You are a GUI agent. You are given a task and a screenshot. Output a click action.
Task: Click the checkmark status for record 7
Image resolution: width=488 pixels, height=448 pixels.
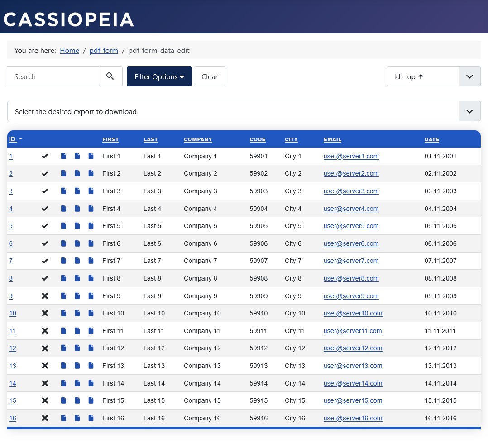click(x=45, y=261)
